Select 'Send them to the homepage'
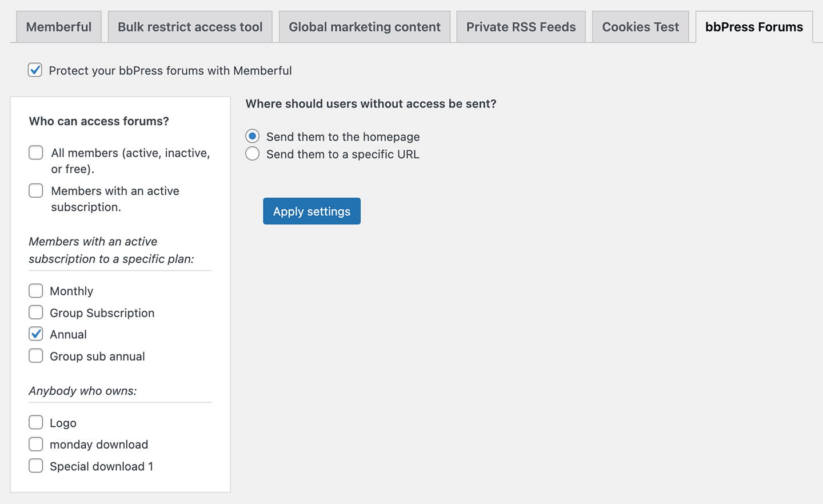The height and width of the screenshot is (504, 823). [x=252, y=136]
